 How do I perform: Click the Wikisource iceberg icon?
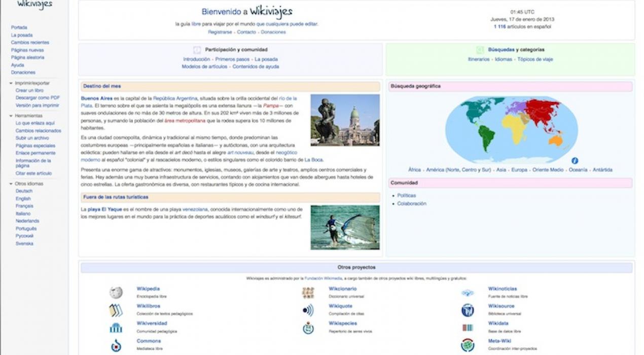[468, 310]
